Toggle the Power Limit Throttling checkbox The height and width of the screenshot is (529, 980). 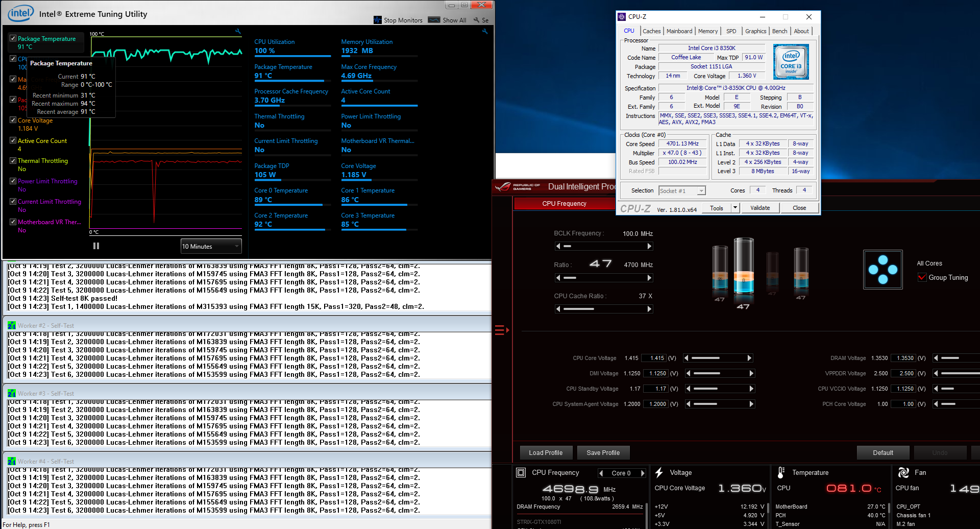13,181
